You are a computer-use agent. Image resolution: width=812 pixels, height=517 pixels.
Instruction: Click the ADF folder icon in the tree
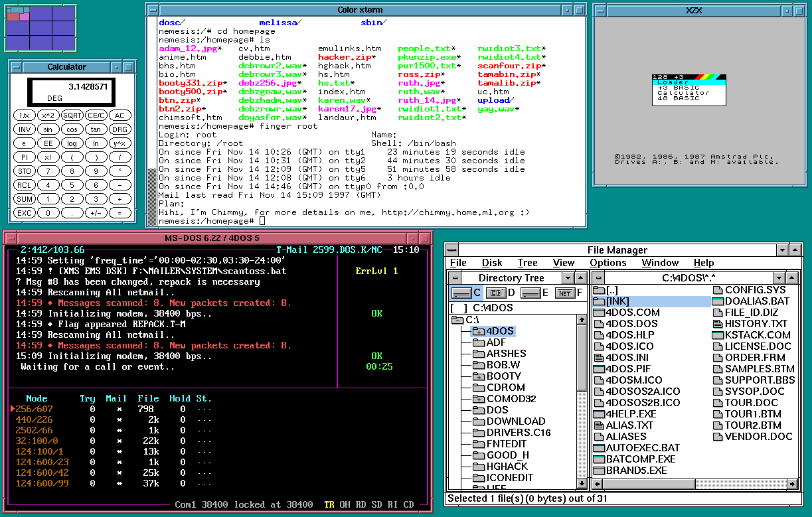(x=478, y=342)
